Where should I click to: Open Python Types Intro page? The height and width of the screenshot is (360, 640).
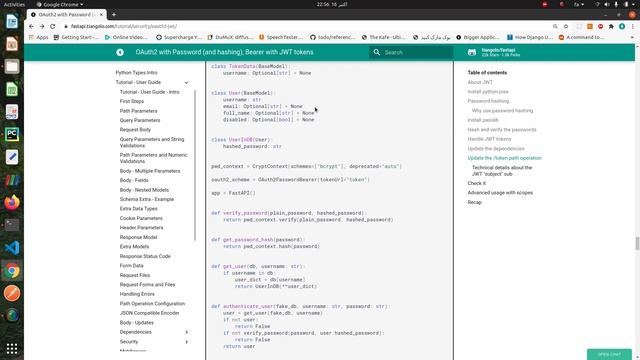pos(136,73)
